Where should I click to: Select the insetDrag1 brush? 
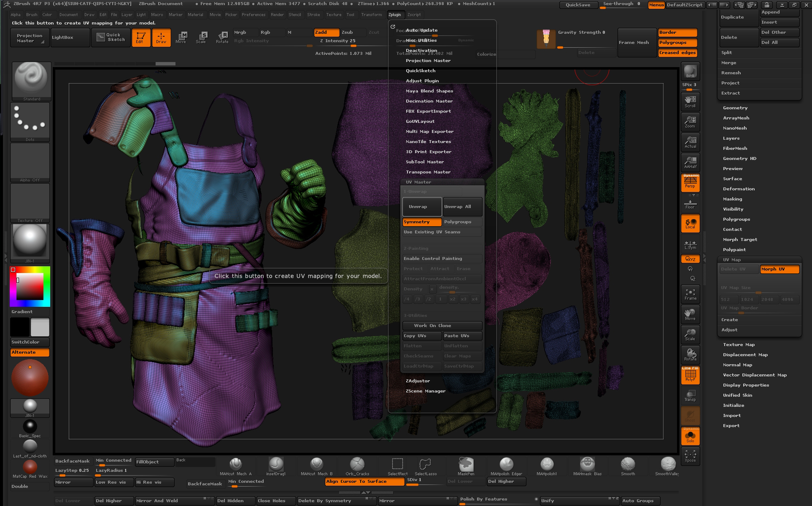point(276,466)
